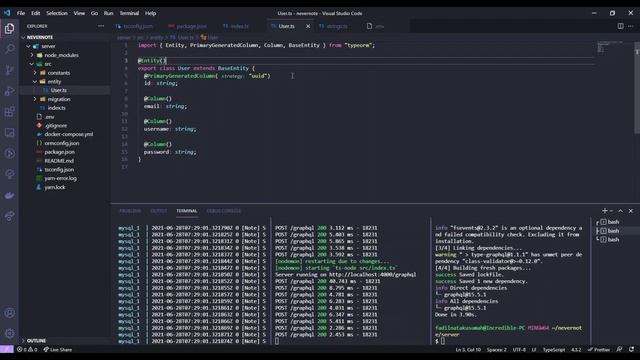The width and height of the screenshot is (640, 360).
Task: Select the last bash terminal in list
Action: [613, 240]
